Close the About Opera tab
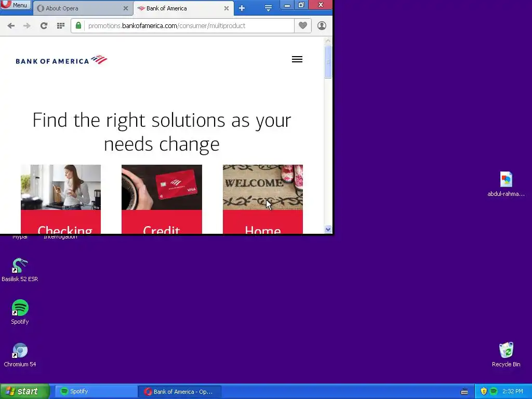Viewport: 532px width, 399px height. tap(126, 8)
